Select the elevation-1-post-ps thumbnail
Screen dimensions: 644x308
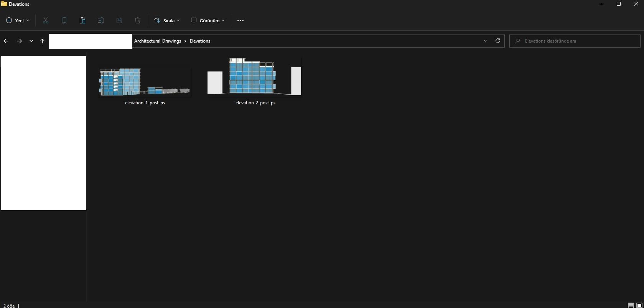click(145, 82)
